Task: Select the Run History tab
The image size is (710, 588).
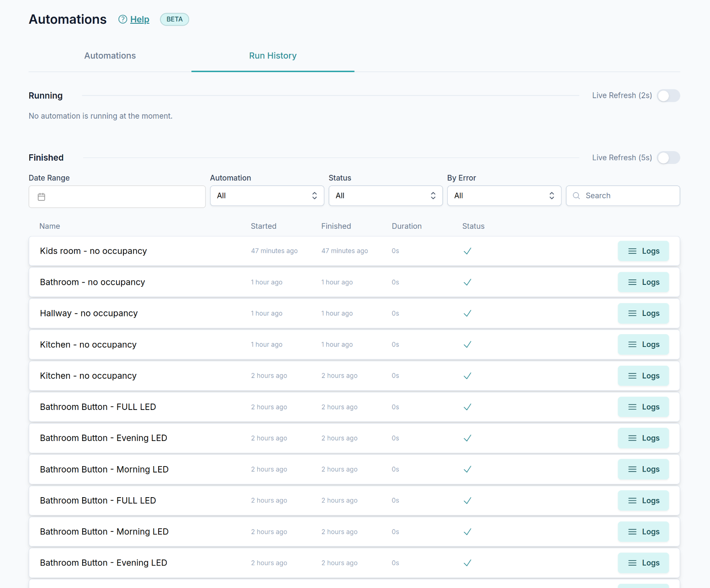Action: pos(273,56)
